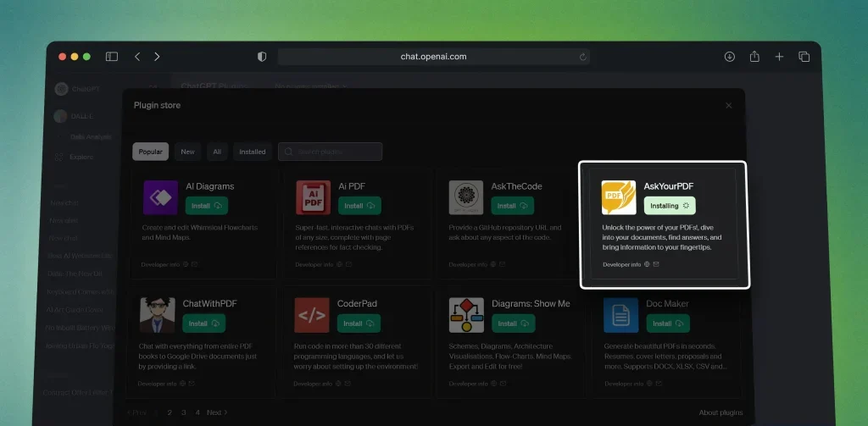Click the AskYourPDF plugin icon

(x=619, y=197)
